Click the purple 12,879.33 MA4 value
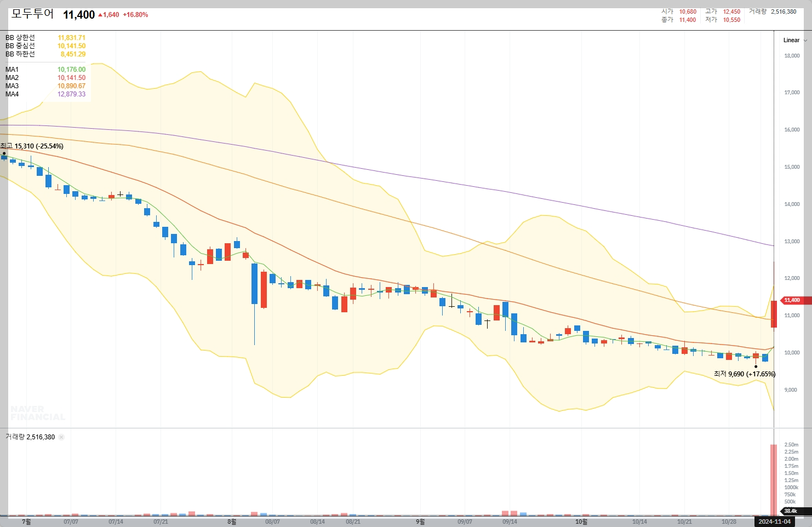Viewport: 812px width, 527px height. tap(72, 94)
